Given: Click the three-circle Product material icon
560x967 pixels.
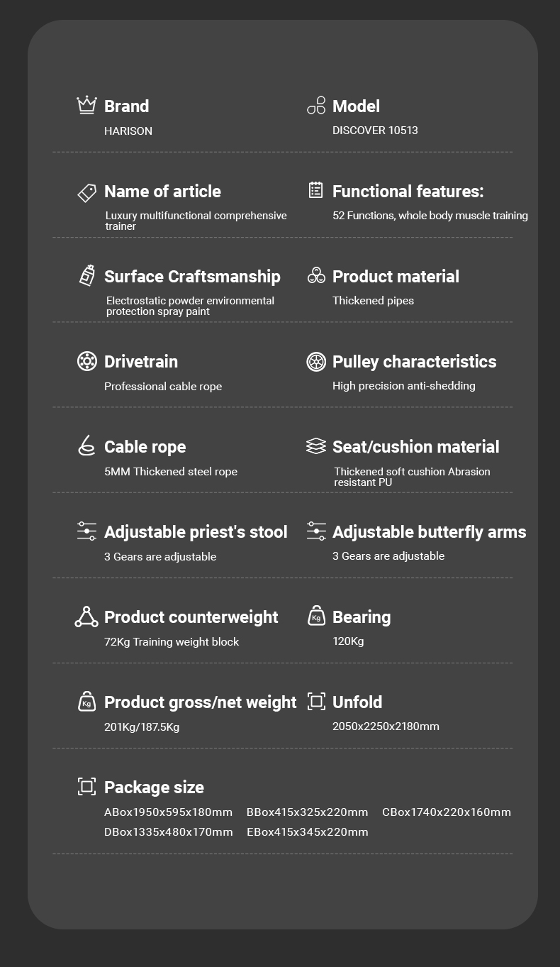Looking at the screenshot, I should [316, 275].
